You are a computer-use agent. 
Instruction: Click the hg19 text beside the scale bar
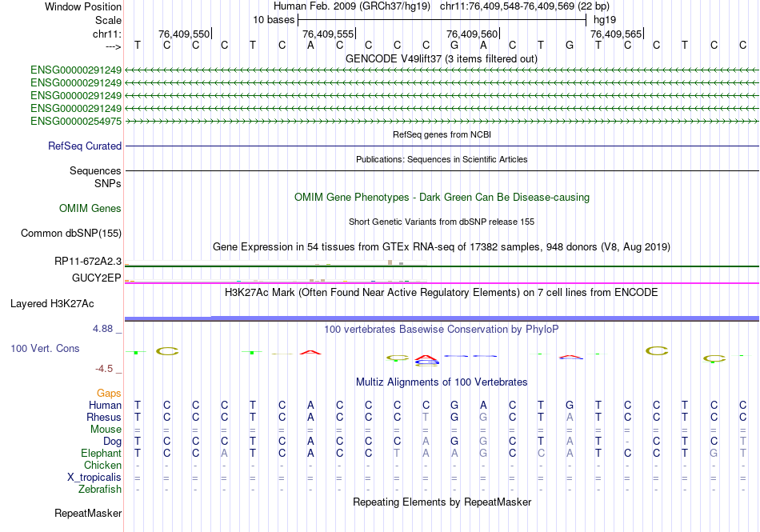[605, 20]
